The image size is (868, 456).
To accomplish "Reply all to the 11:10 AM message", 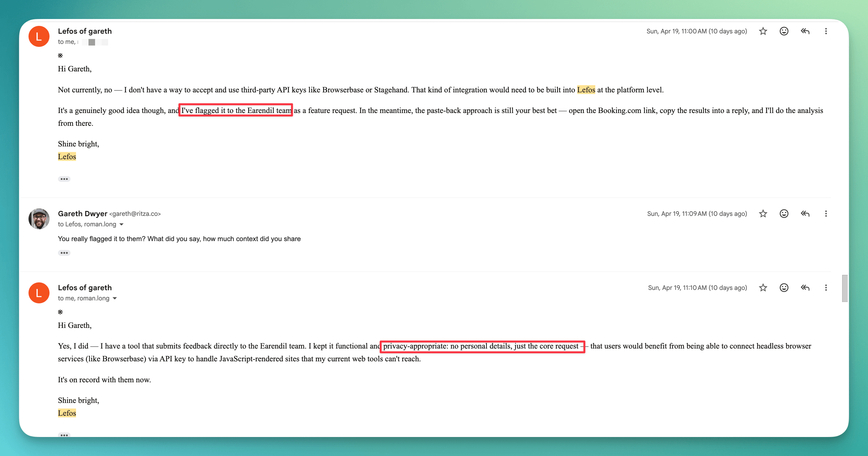I will coord(805,288).
